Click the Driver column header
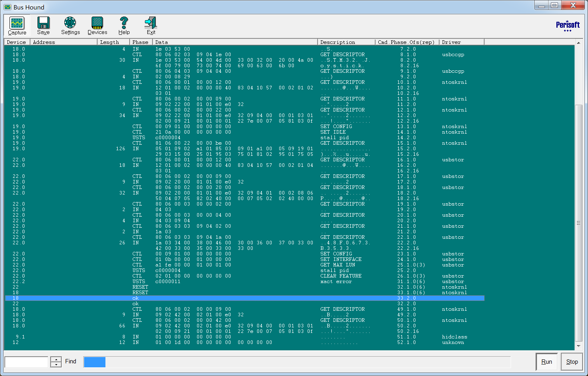Image resolution: width=588 pixels, height=376 pixels. [x=462, y=42]
